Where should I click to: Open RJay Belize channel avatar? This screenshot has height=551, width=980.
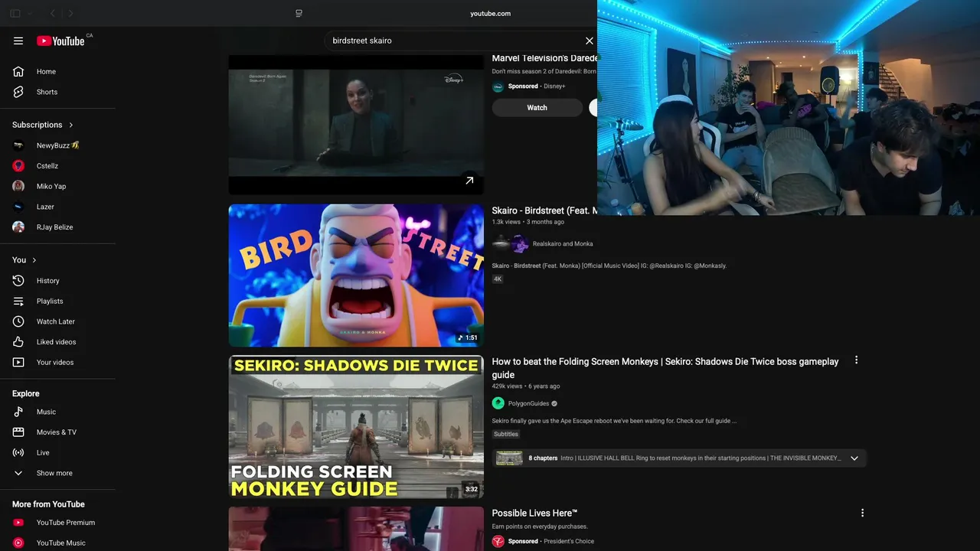(x=18, y=227)
